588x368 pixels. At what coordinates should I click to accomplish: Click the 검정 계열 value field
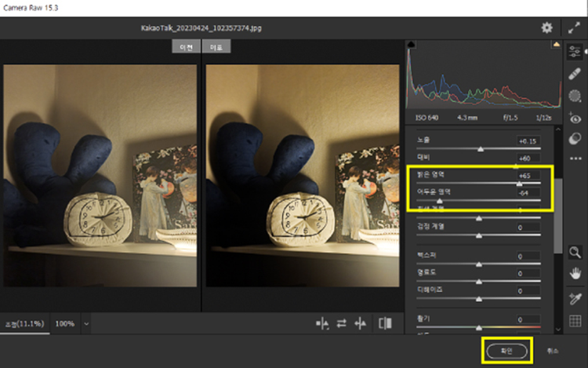[x=528, y=228]
